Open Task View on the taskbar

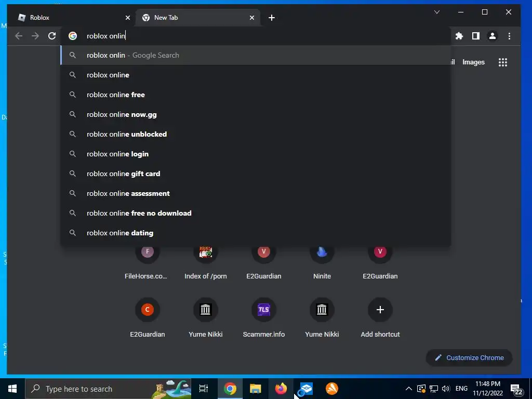pos(204,389)
